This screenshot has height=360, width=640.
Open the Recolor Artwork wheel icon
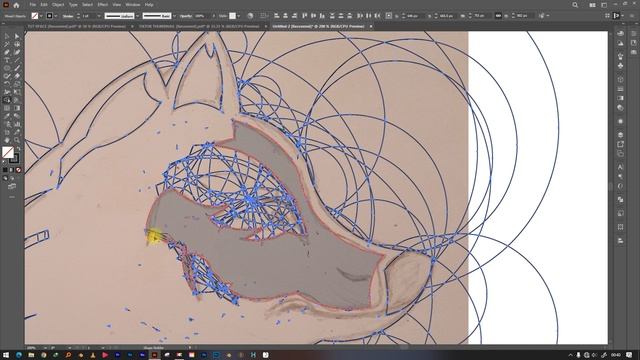pos(250,16)
